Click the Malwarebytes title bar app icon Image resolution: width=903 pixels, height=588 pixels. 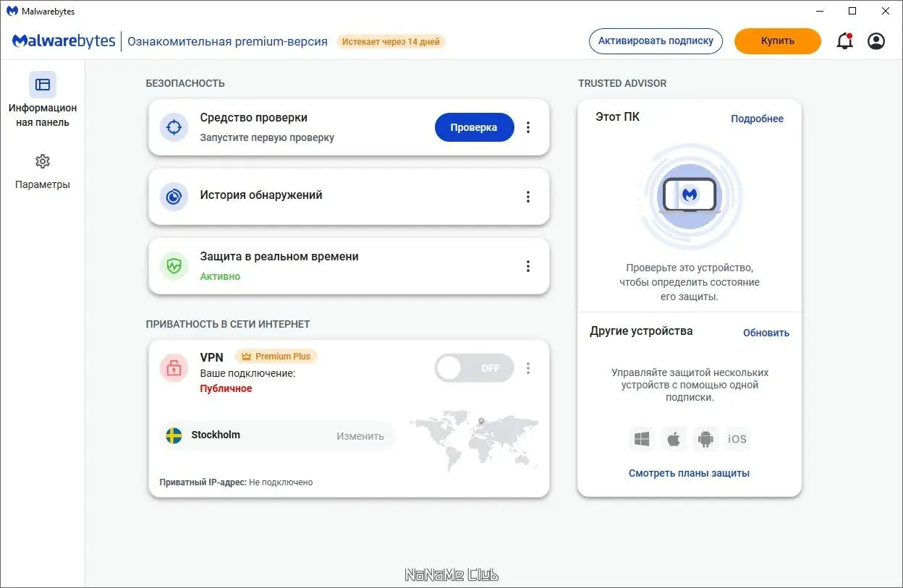(x=12, y=11)
